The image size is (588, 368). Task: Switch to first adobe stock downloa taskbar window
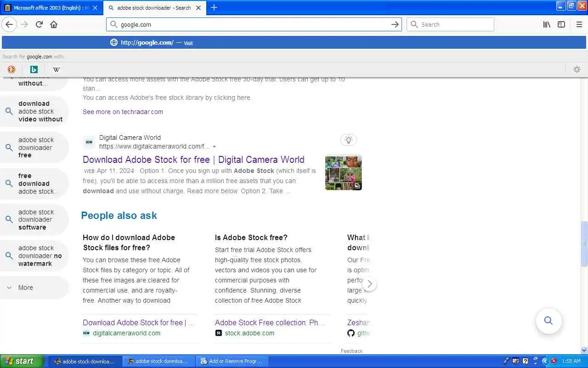85,361
